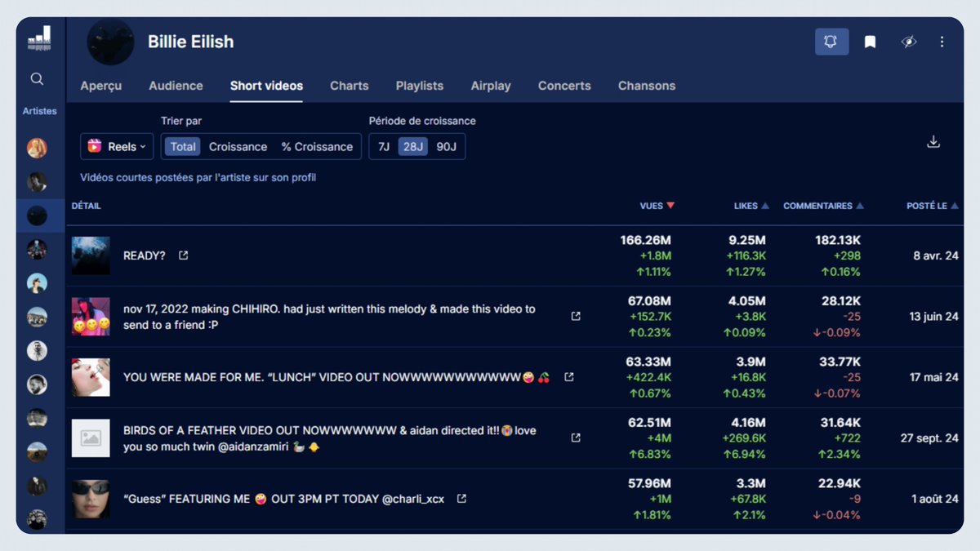Sort table by Likes column
Viewport: 980px width, 551px height.
751,206
